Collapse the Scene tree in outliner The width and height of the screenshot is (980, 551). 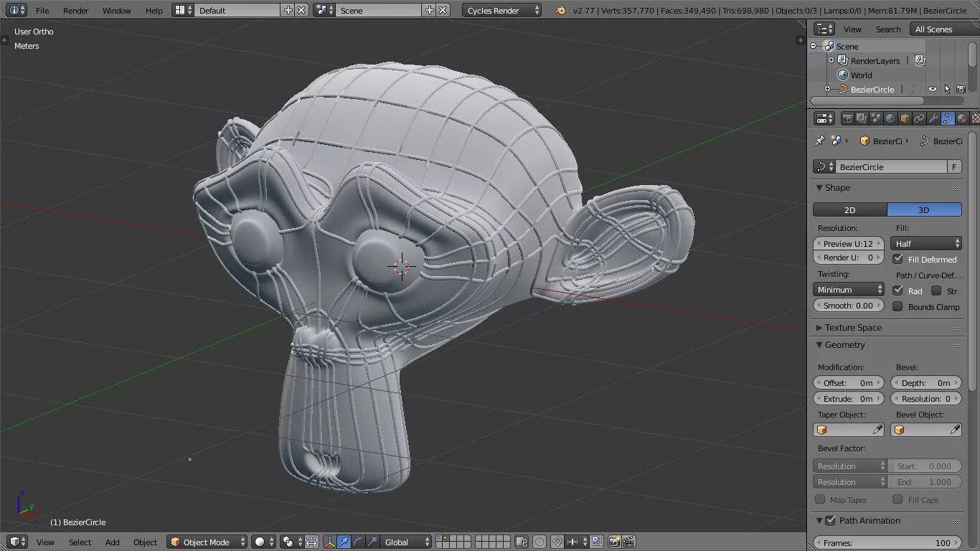click(x=814, y=46)
